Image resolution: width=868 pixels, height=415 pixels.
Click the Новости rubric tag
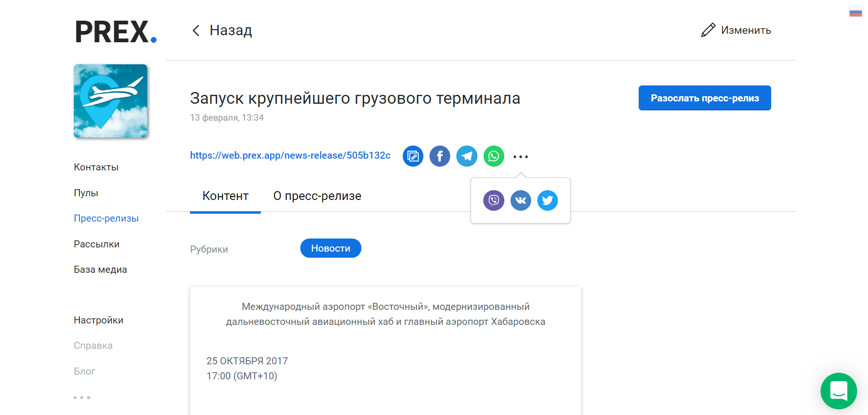(x=330, y=248)
